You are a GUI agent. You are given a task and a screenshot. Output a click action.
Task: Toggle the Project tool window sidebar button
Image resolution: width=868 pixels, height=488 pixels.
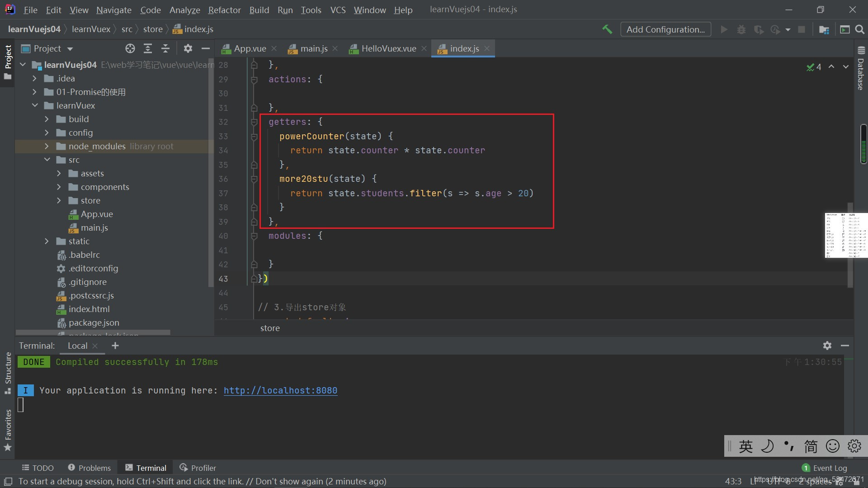tap(8, 62)
